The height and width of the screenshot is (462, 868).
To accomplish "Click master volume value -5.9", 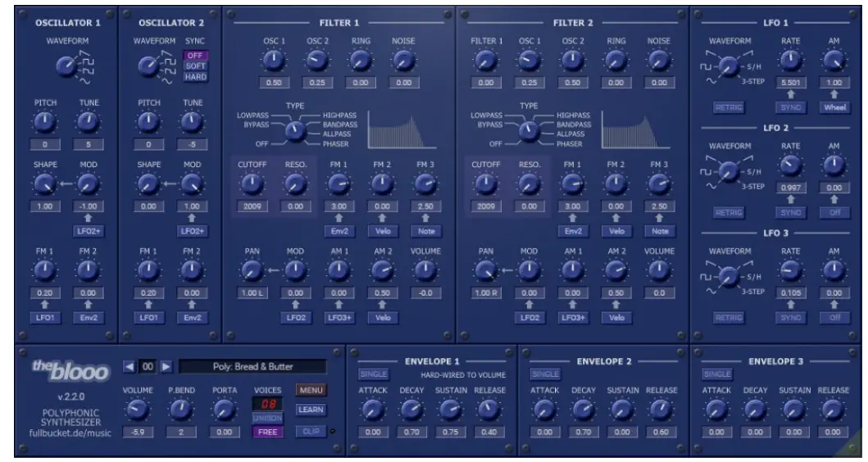I will point(137,433).
